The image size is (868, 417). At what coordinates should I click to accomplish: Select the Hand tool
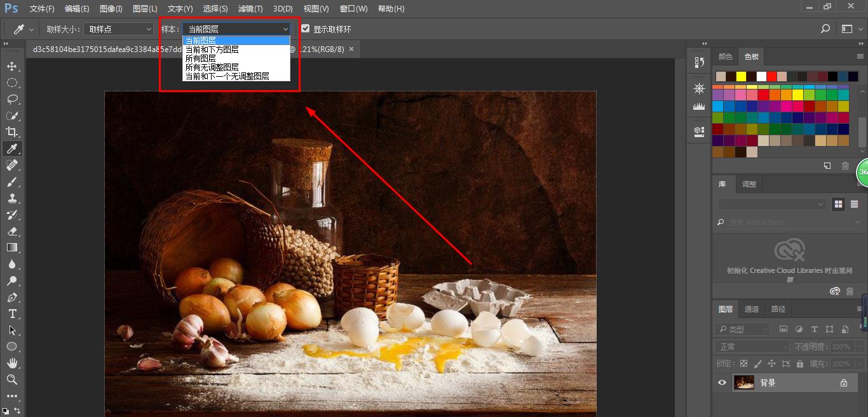pos(11,363)
